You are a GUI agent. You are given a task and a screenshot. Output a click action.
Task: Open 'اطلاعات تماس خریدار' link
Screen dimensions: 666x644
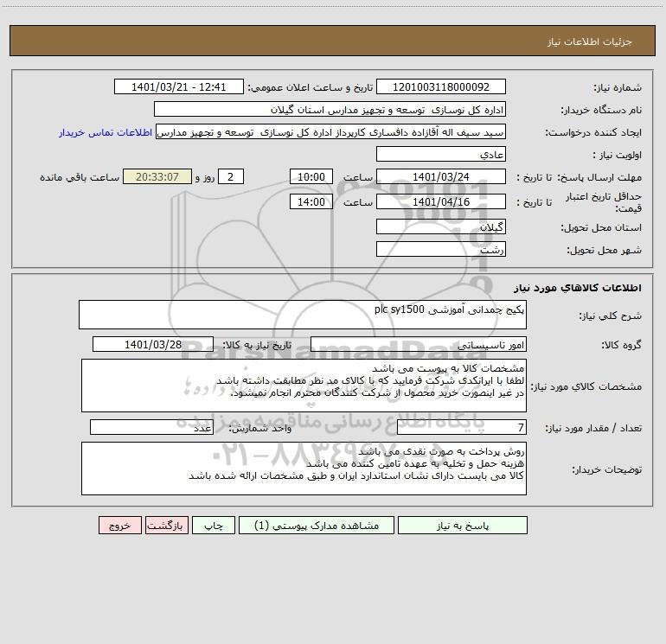tap(106, 132)
